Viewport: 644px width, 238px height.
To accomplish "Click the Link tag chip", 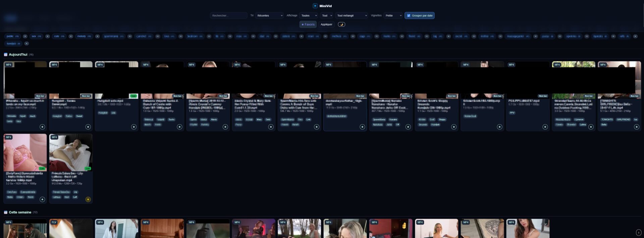I will [x=308, y=119].
